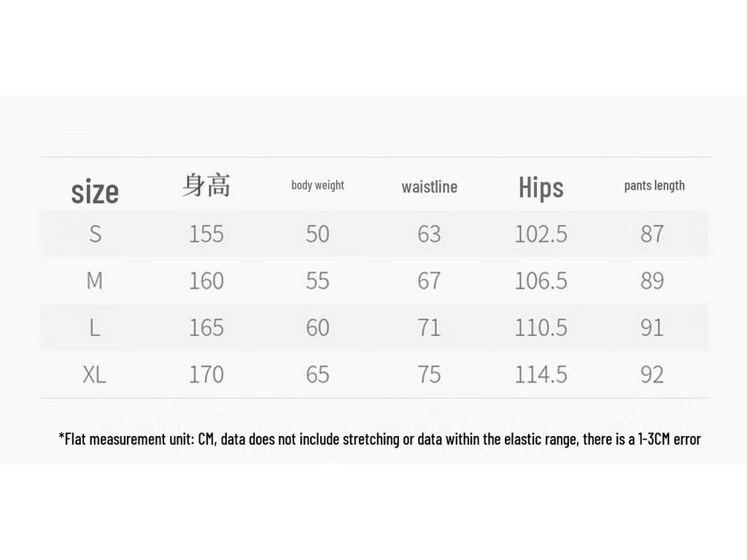Click the Chinese height column header
This screenshot has width=747, height=560.
pyautogui.click(x=206, y=185)
